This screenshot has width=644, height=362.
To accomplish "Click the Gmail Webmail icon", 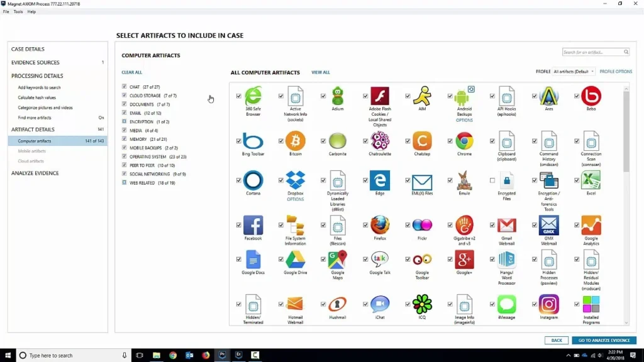I will tap(506, 225).
